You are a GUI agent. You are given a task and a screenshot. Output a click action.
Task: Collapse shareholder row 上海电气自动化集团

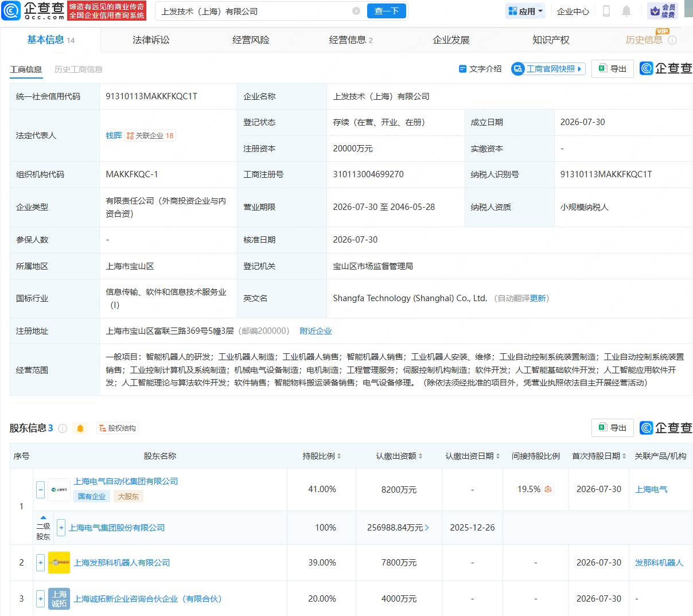[x=40, y=490]
